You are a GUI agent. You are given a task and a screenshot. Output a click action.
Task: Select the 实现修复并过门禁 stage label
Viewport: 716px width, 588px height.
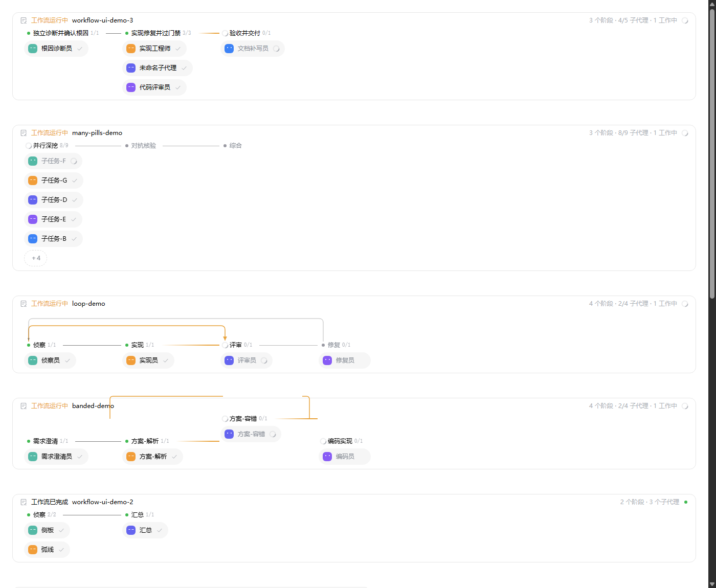pyautogui.click(x=156, y=33)
